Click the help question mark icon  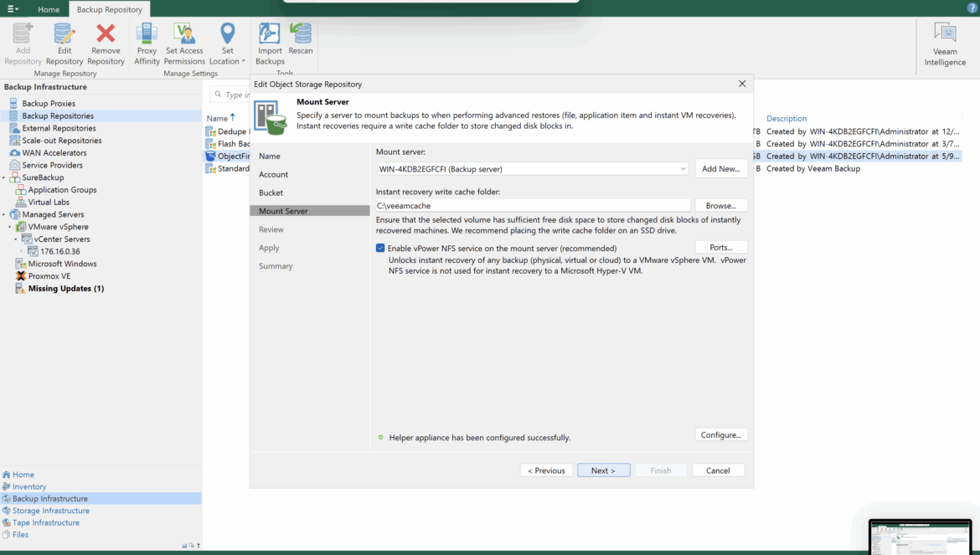(972, 8)
